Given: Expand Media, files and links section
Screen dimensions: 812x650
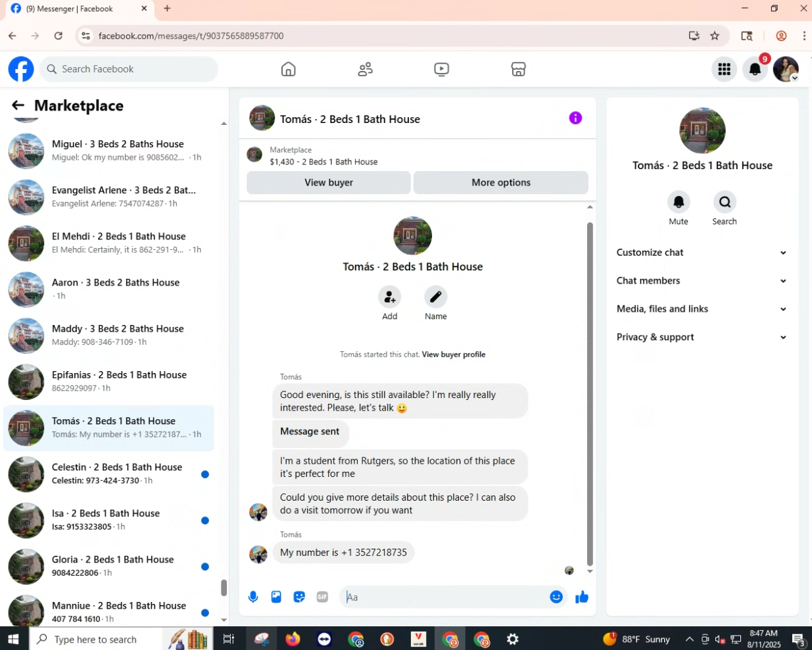Looking at the screenshot, I should coord(702,309).
